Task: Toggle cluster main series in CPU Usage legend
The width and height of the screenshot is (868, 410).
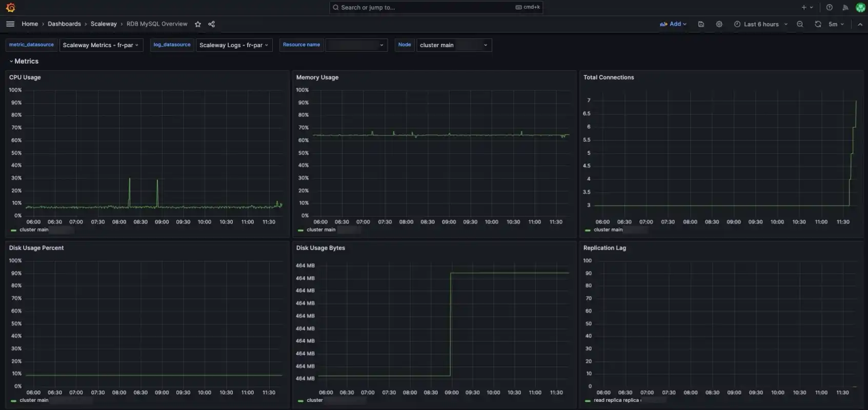Action: (x=34, y=230)
